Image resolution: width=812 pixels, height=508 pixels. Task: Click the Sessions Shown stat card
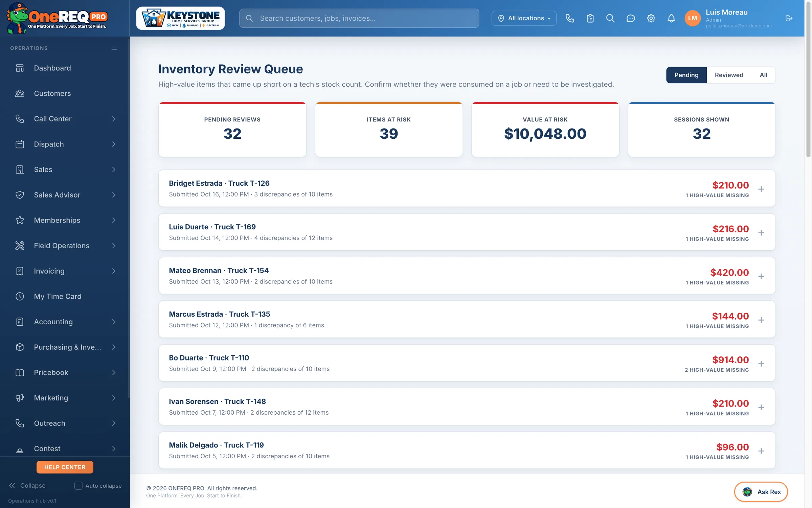coord(702,130)
